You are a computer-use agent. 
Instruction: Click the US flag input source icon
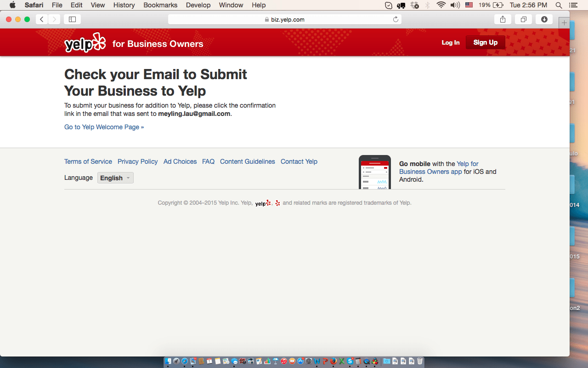(469, 5)
